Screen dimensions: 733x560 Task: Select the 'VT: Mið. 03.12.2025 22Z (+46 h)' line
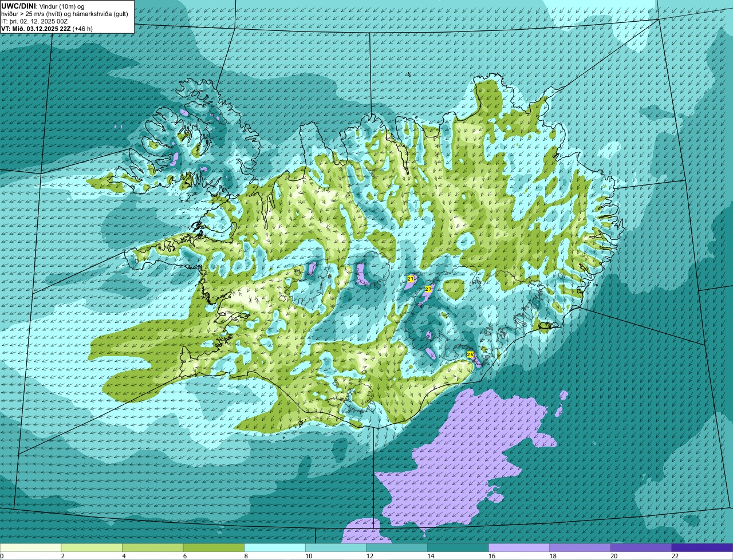(47, 28)
